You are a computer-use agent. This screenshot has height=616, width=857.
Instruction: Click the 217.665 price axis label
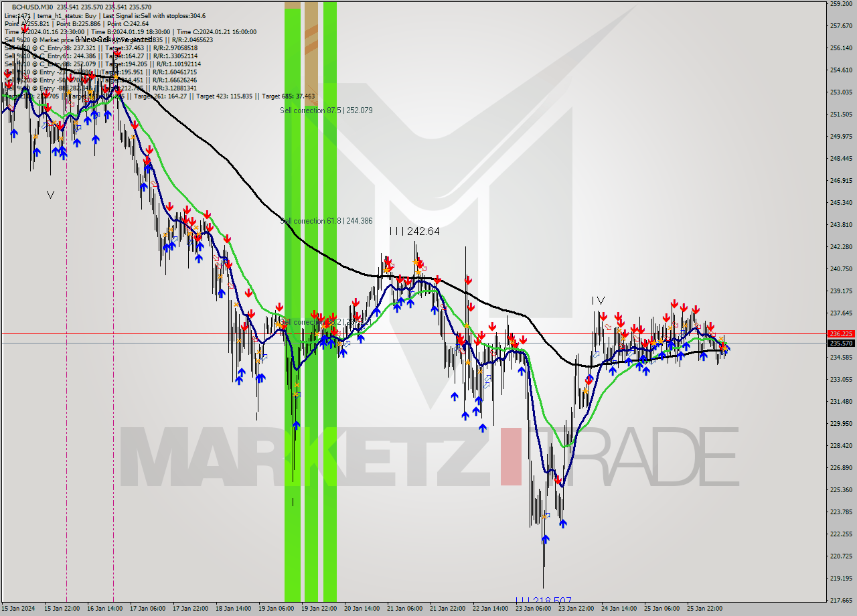click(x=841, y=601)
